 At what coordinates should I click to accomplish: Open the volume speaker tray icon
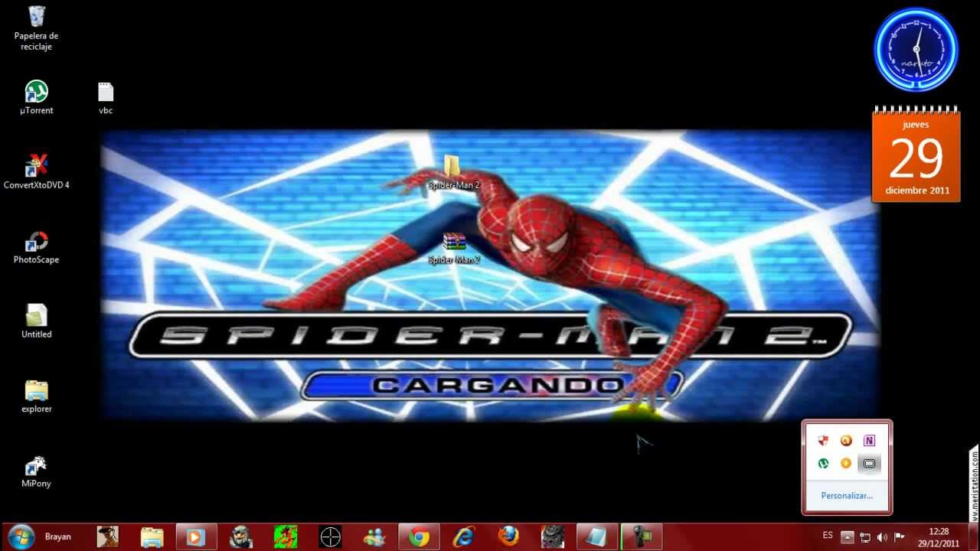[x=882, y=537]
